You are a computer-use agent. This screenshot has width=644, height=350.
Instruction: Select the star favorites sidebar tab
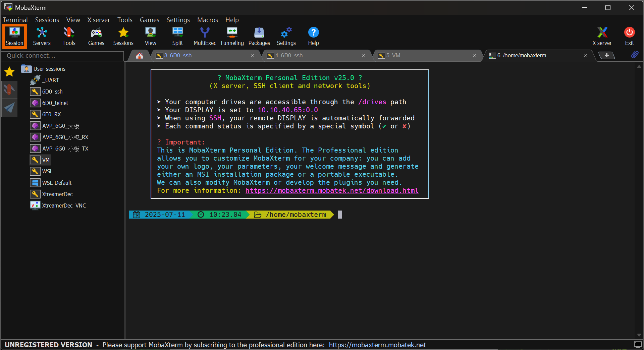(x=9, y=71)
